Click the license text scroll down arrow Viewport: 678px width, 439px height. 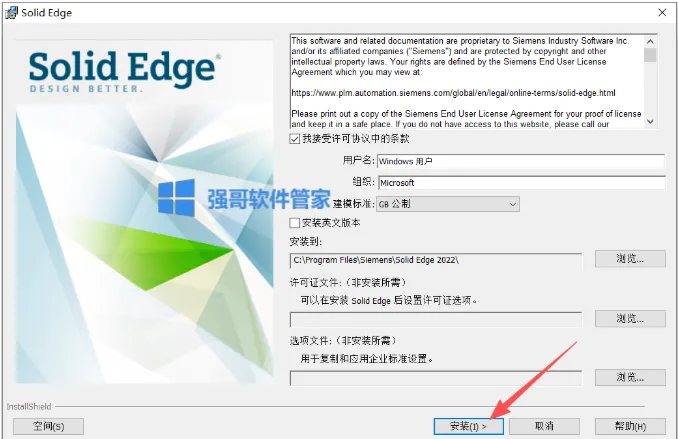point(650,122)
